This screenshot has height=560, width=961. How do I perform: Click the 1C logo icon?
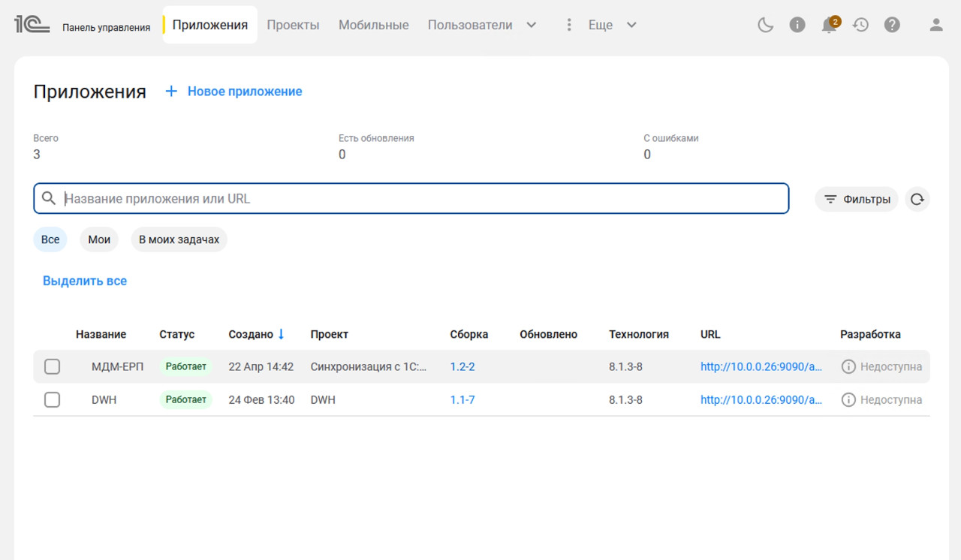[32, 25]
